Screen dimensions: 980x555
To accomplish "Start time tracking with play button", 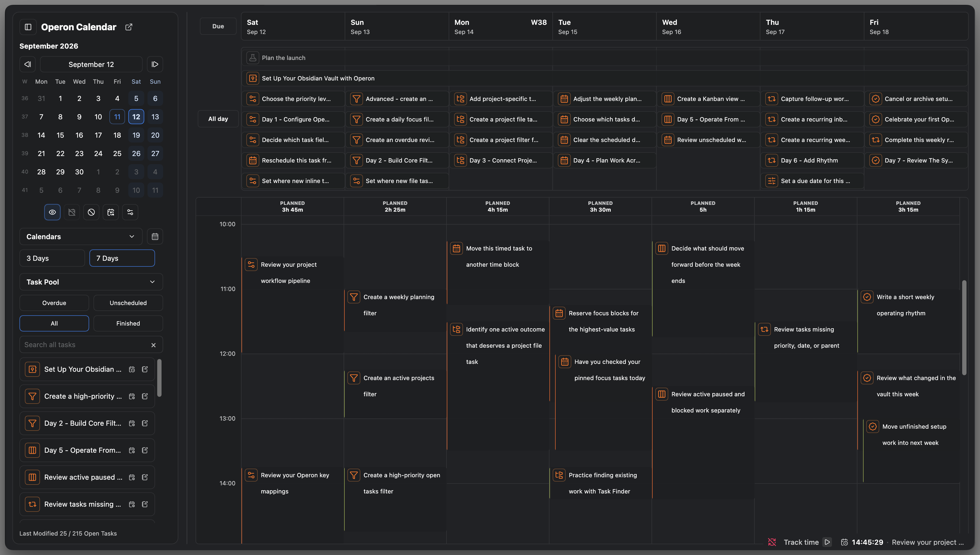I will (827, 542).
